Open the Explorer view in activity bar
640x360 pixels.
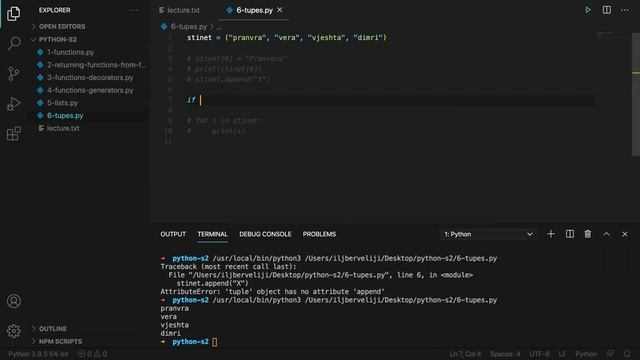(13, 13)
